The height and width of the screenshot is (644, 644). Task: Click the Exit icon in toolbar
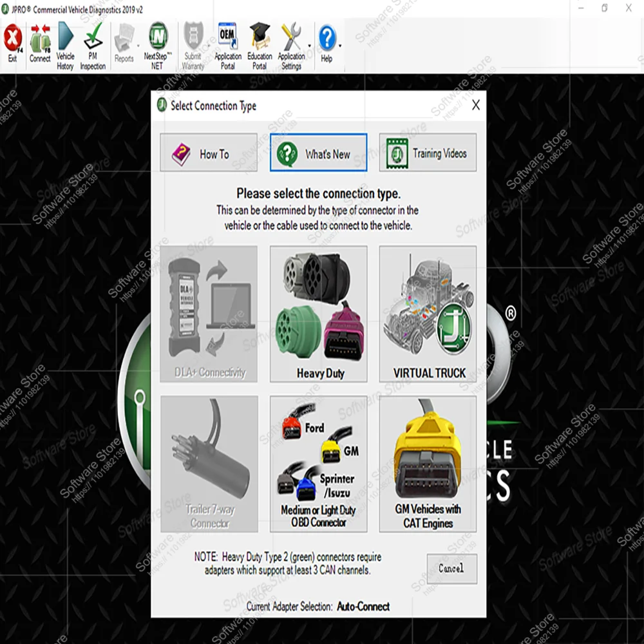click(x=13, y=43)
